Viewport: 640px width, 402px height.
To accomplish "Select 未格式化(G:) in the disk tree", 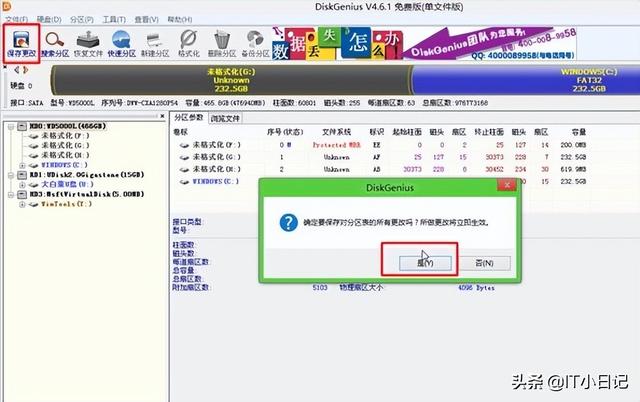I will pyautogui.click(x=65, y=145).
